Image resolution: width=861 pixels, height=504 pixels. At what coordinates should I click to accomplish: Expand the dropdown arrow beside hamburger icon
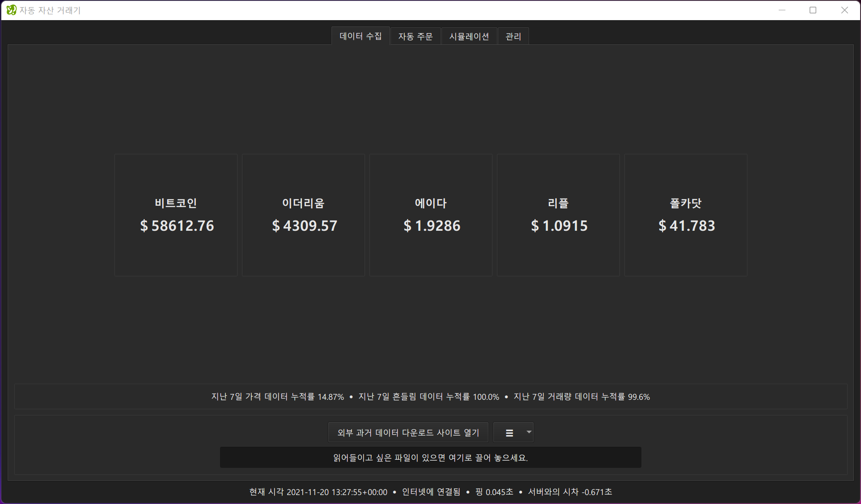tap(529, 432)
